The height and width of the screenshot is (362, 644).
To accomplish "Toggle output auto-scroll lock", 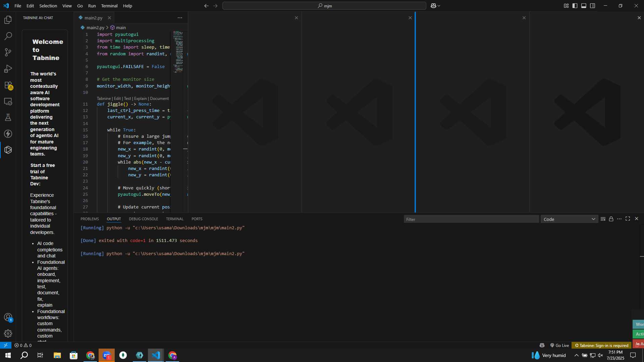I will click(611, 219).
